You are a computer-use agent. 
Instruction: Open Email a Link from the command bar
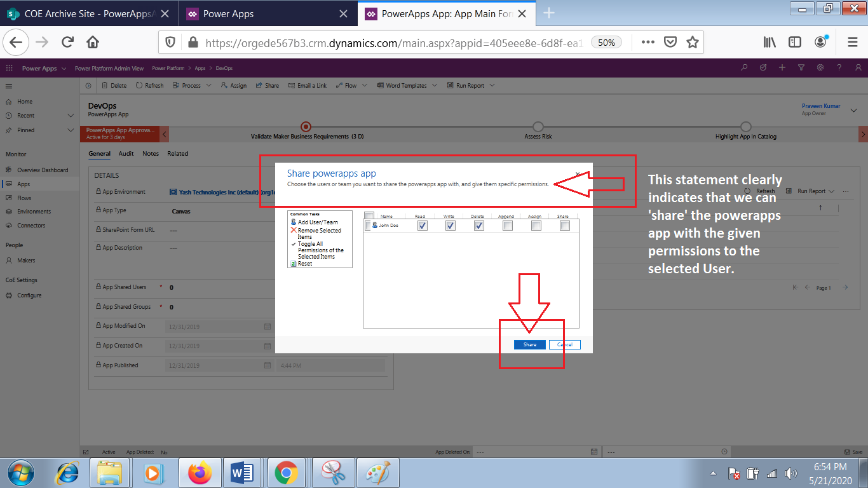click(x=307, y=85)
